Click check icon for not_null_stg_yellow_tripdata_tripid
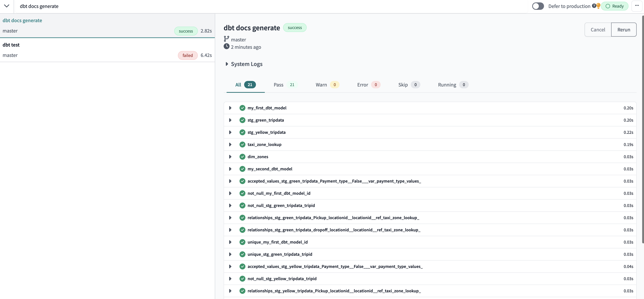Screen dimensions: 644x299 (242, 279)
